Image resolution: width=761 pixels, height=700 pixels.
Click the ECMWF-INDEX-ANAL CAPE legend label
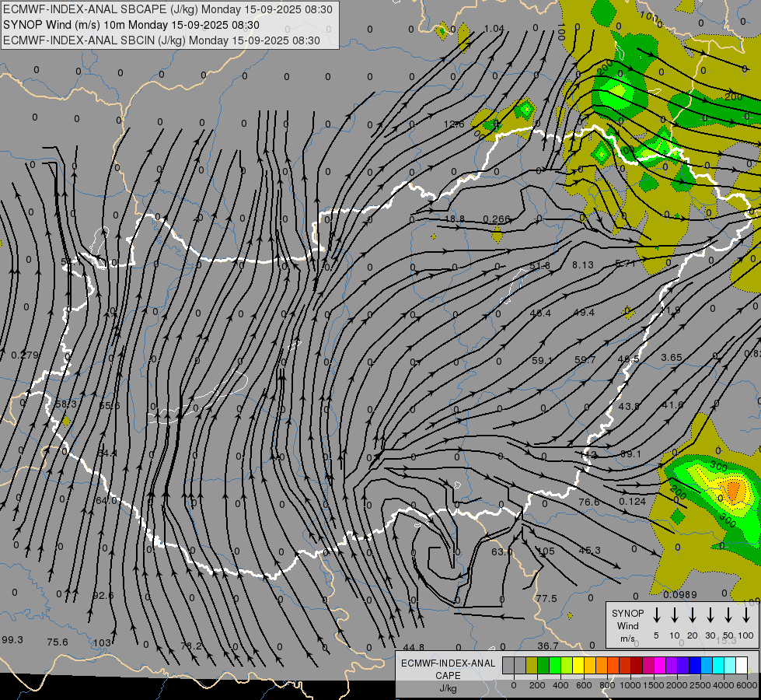pos(448,669)
